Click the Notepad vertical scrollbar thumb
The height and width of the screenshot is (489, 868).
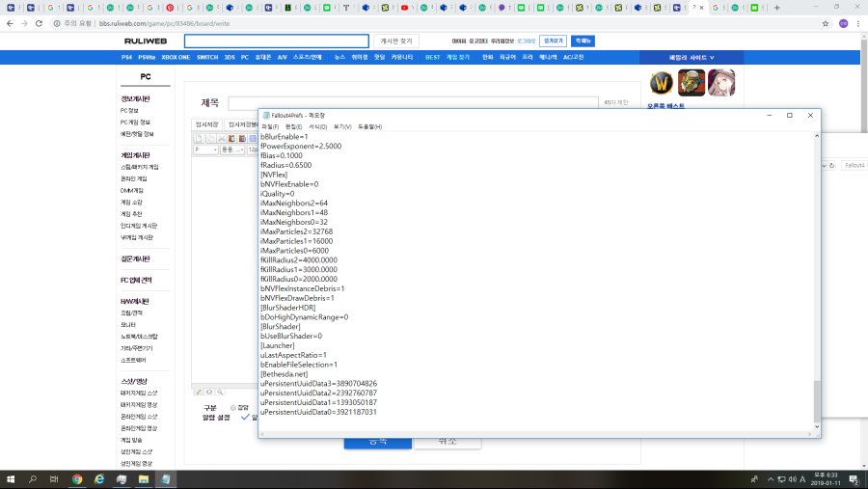tap(818, 400)
